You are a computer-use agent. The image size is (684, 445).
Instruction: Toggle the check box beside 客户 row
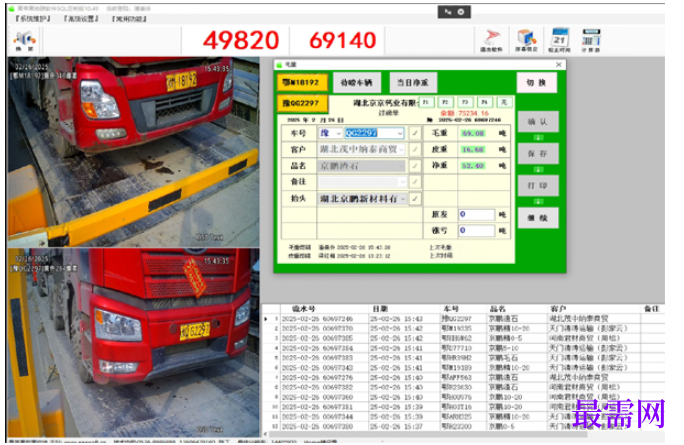click(x=415, y=150)
